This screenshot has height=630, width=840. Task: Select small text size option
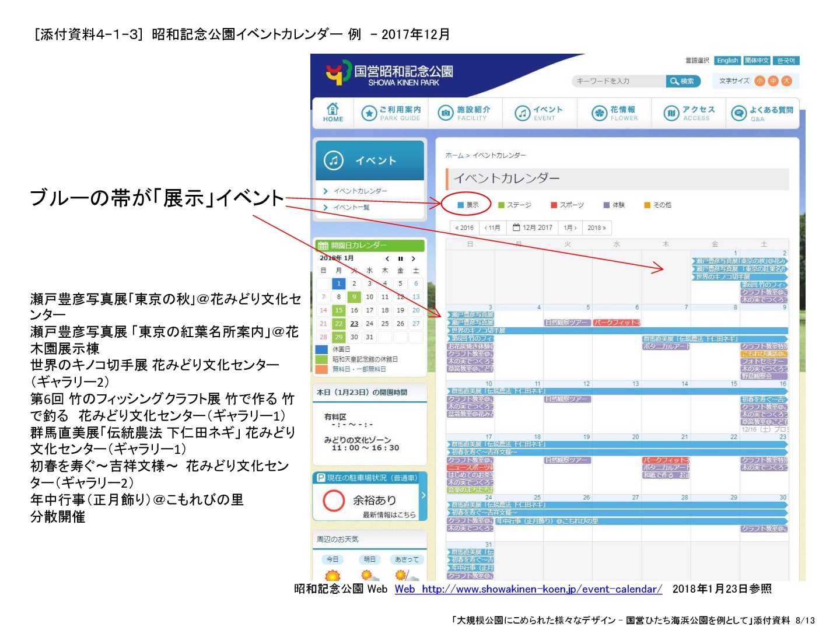point(759,81)
